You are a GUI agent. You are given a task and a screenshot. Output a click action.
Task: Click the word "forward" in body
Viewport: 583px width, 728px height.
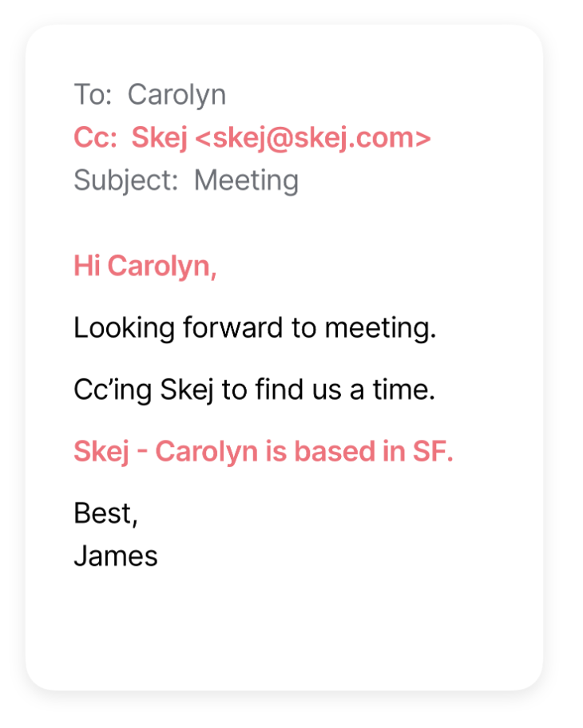click(x=232, y=328)
